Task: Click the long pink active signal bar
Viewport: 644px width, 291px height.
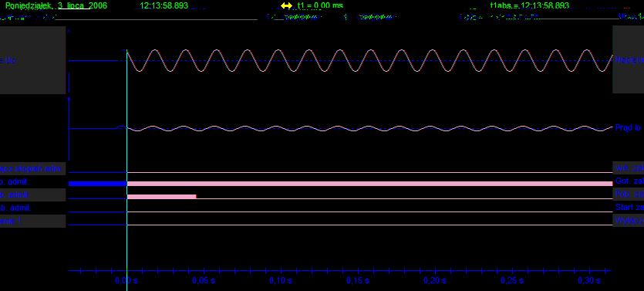Action: point(370,183)
